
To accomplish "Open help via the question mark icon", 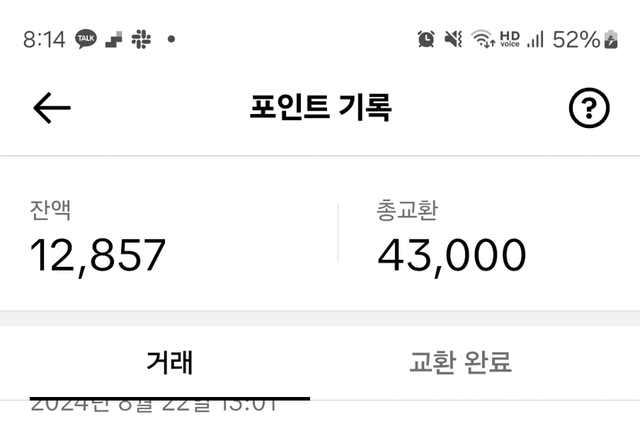I will click(589, 108).
